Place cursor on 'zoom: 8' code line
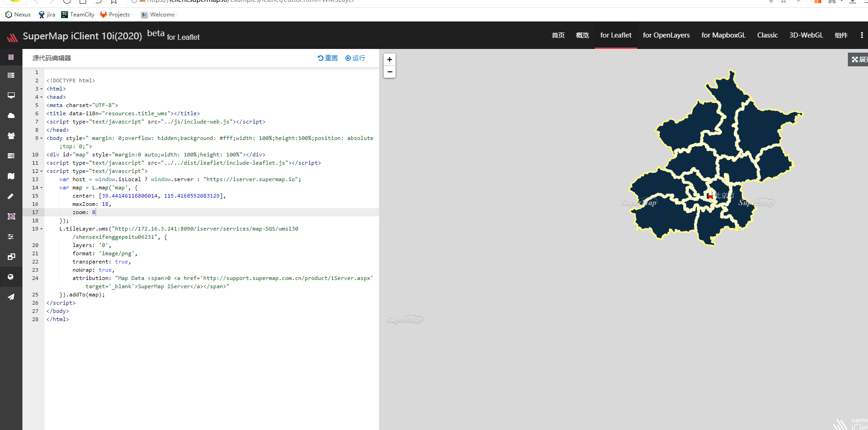 pyautogui.click(x=84, y=212)
